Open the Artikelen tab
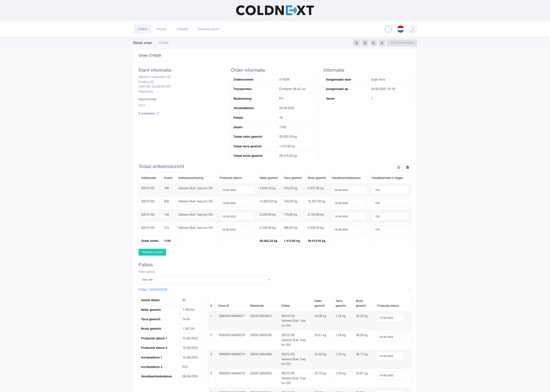 (x=182, y=29)
